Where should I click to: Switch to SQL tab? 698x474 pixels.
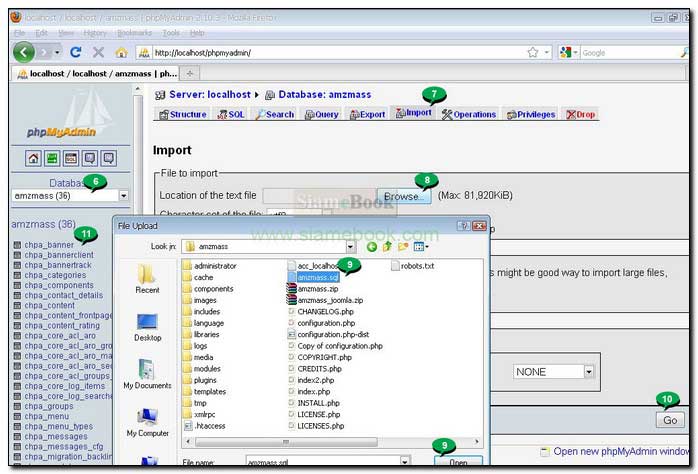(x=231, y=114)
